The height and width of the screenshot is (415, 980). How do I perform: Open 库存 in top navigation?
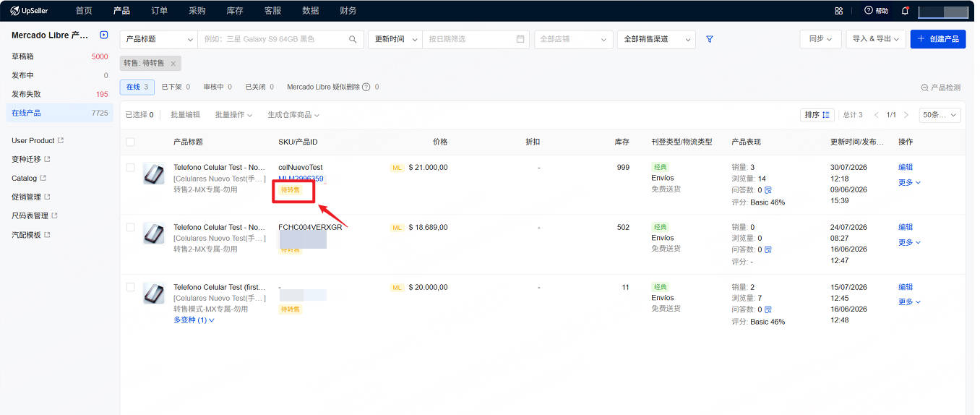(x=235, y=11)
